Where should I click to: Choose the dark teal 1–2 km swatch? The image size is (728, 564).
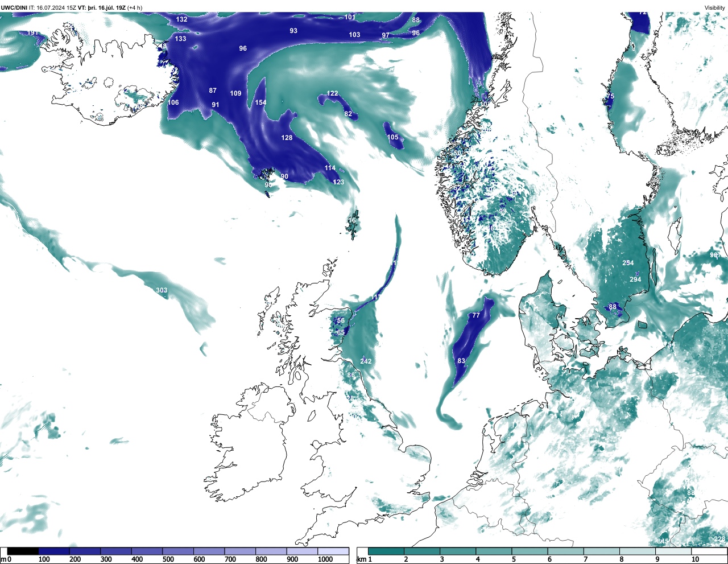386,551
